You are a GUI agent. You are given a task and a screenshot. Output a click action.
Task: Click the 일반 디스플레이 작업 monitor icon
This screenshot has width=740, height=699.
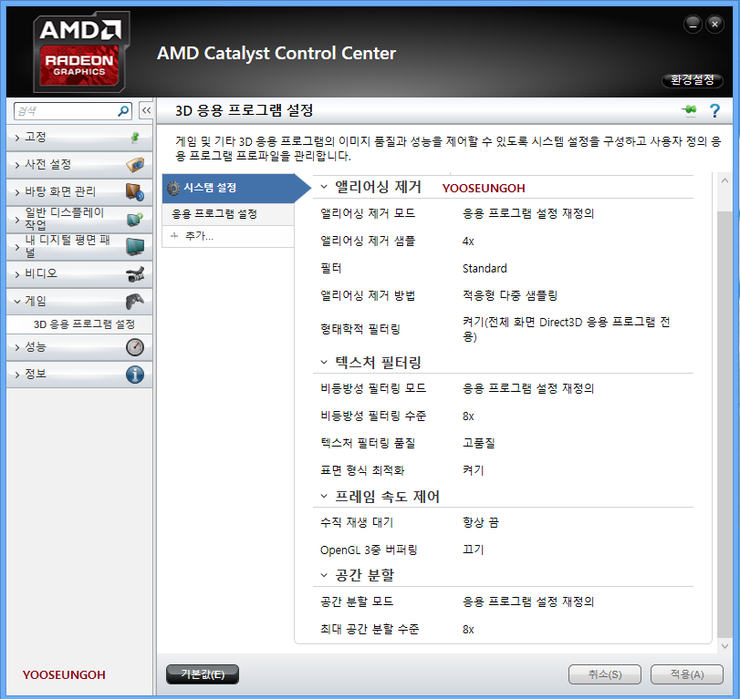click(135, 219)
